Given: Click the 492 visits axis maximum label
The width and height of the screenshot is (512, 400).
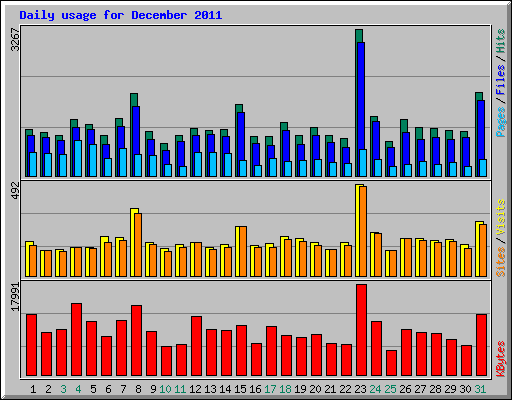Looking at the screenshot, I should pyautogui.click(x=15, y=191).
